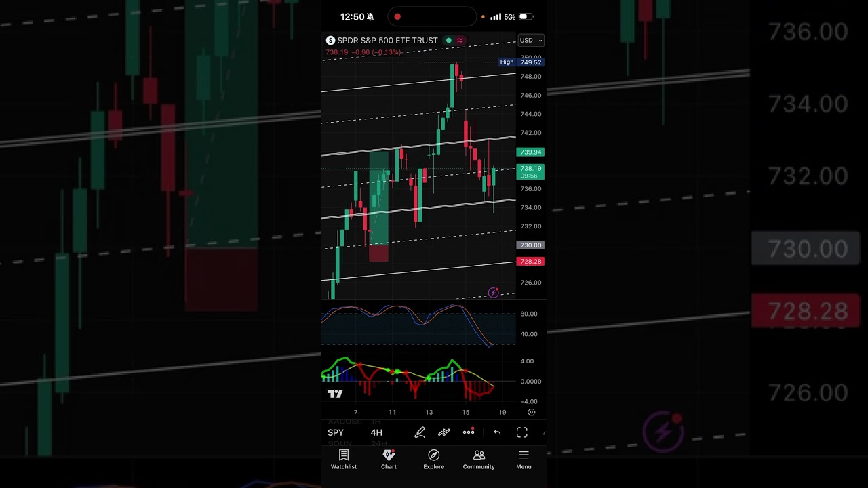Image resolution: width=868 pixels, height=488 pixels.
Task: Go to the Explore tab
Action: pyautogui.click(x=434, y=460)
